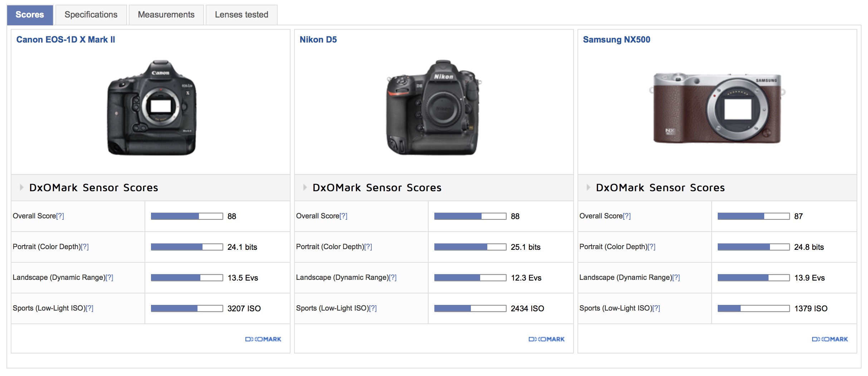868x376 pixels.
Task: Click the [?] help next to Nikon D5 Portrait Color Depth
Action: [x=368, y=247]
